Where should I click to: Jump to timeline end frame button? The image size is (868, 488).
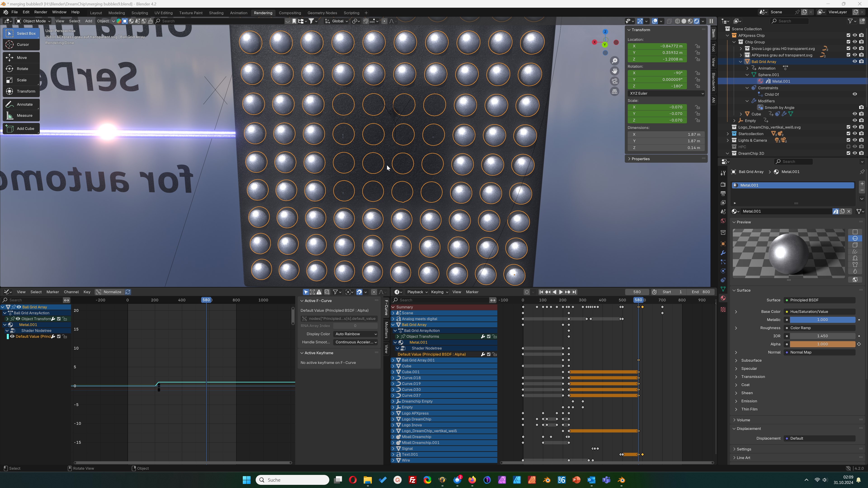575,292
